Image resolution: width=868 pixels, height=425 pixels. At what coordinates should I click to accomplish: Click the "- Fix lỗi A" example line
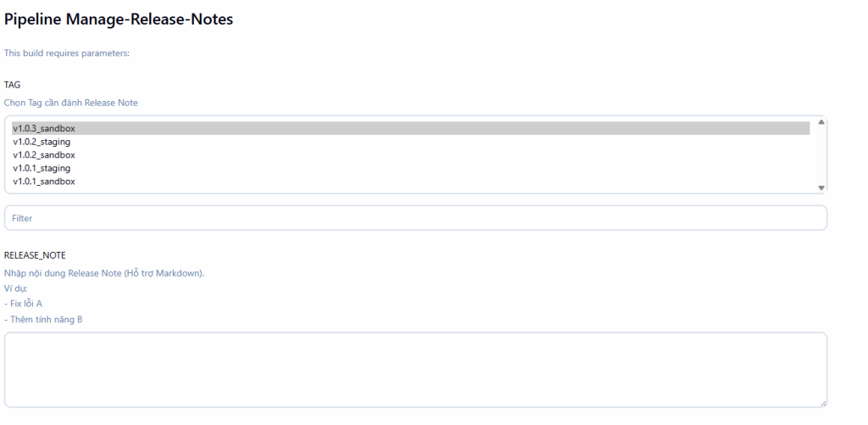pyautogui.click(x=24, y=304)
